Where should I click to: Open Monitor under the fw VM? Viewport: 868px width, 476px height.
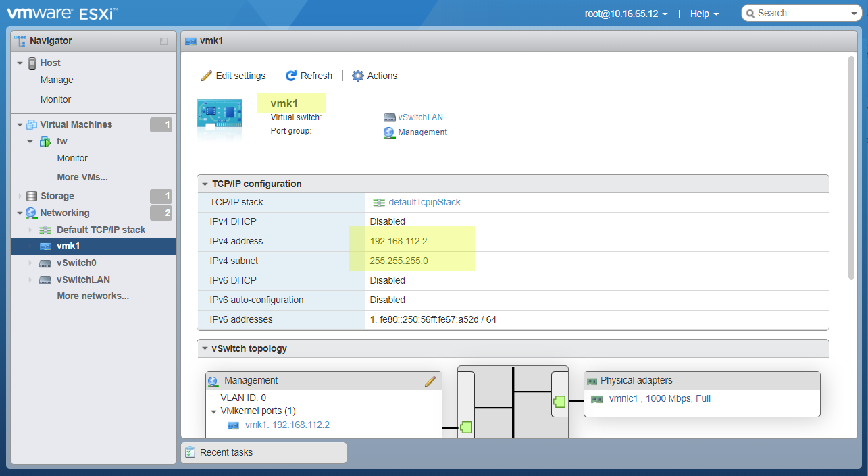(x=72, y=158)
